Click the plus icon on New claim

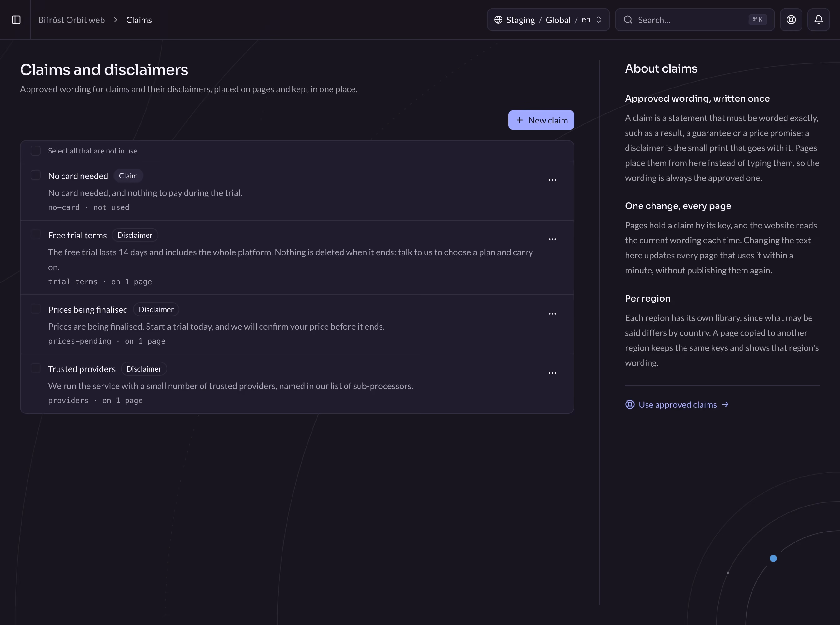point(519,120)
